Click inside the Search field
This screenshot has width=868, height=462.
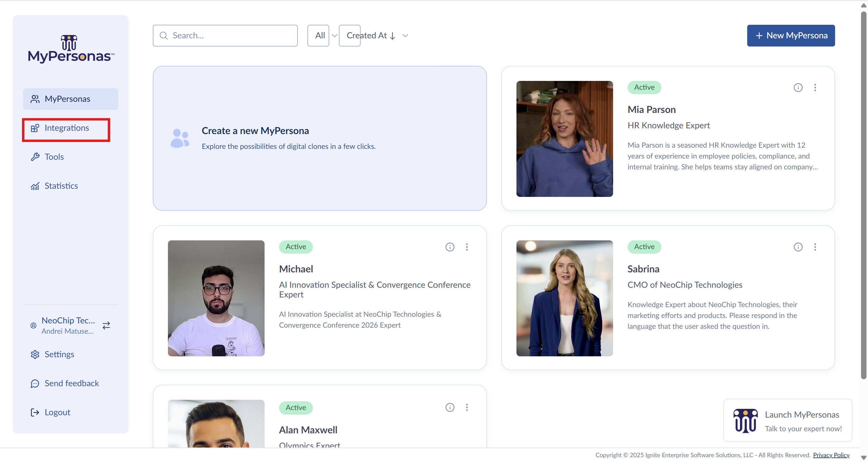pyautogui.click(x=225, y=35)
